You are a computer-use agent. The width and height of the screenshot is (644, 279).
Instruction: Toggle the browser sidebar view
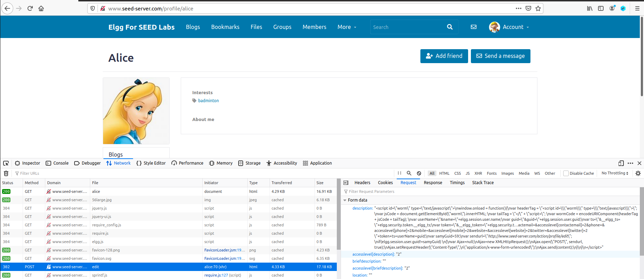(601, 8)
